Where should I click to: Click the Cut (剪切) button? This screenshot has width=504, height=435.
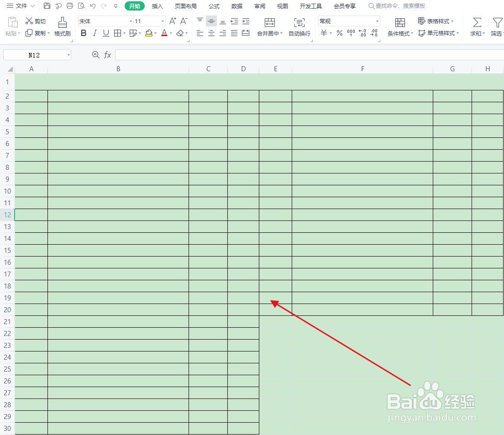coord(36,21)
